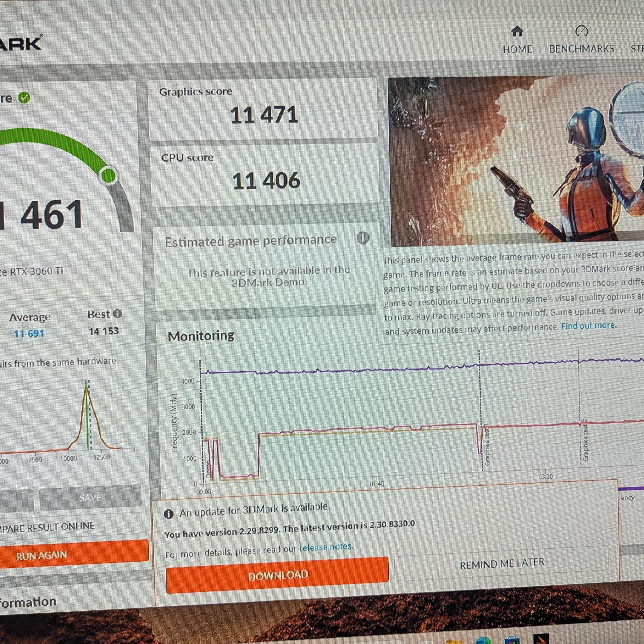Click the 3DMark logo in the header
Screen dimensions: 644x644
pyautogui.click(x=21, y=43)
